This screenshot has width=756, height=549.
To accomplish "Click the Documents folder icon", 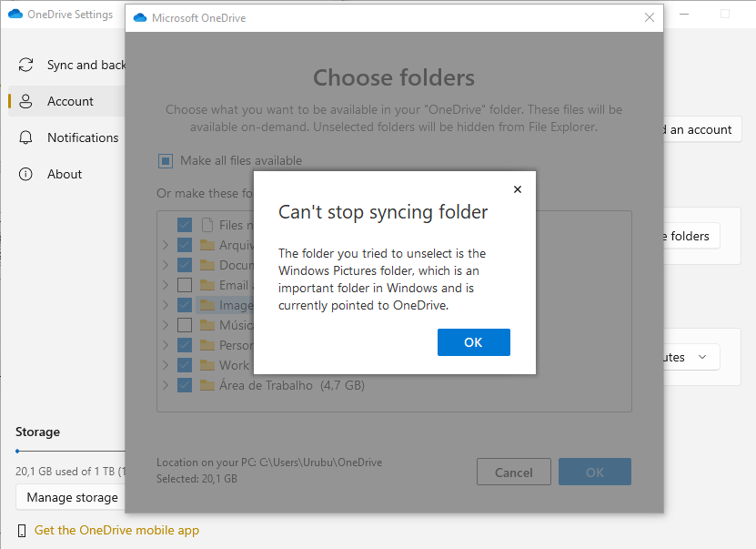I will (207, 265).
